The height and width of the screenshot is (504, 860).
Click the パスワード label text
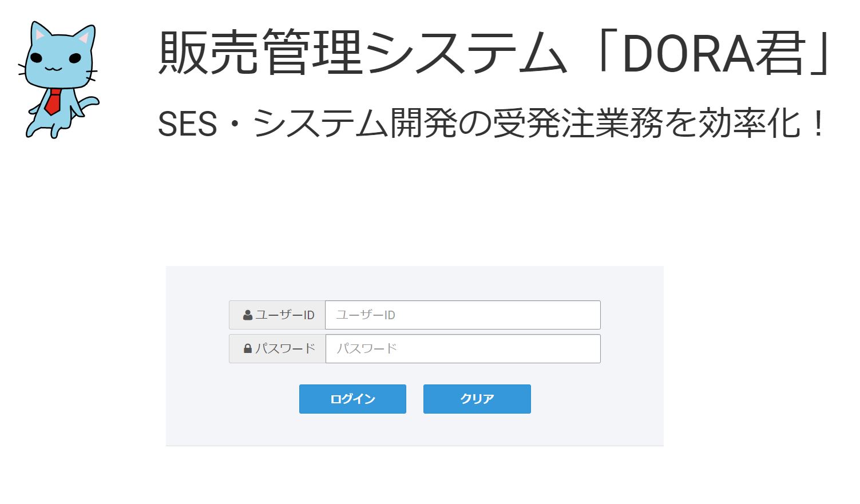point(286,348)
